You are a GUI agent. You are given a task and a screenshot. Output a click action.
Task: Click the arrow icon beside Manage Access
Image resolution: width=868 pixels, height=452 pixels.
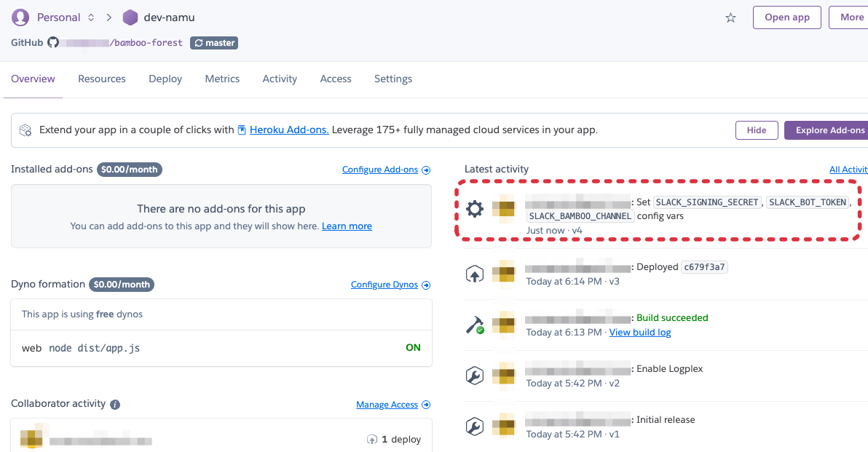(x=426, y=405)
